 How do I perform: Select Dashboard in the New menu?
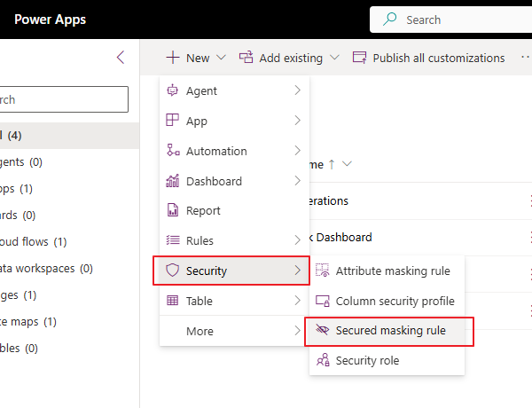(x=234, y=181)
